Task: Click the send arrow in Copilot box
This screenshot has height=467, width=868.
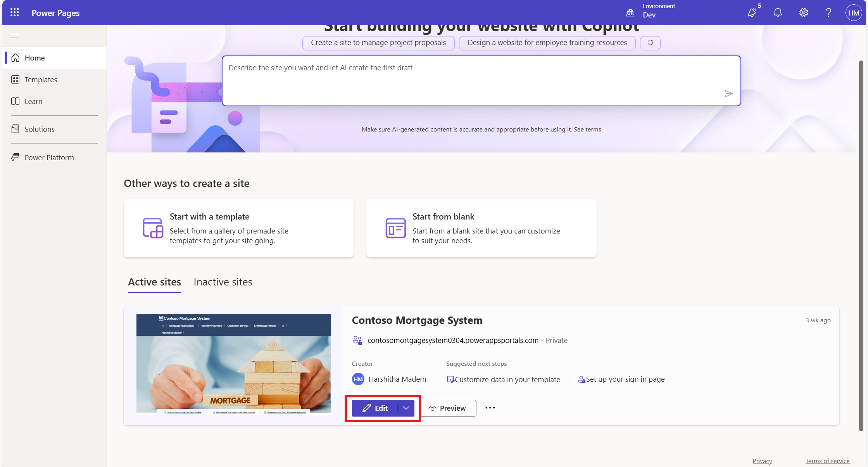Action: click(x=728, y=94)
